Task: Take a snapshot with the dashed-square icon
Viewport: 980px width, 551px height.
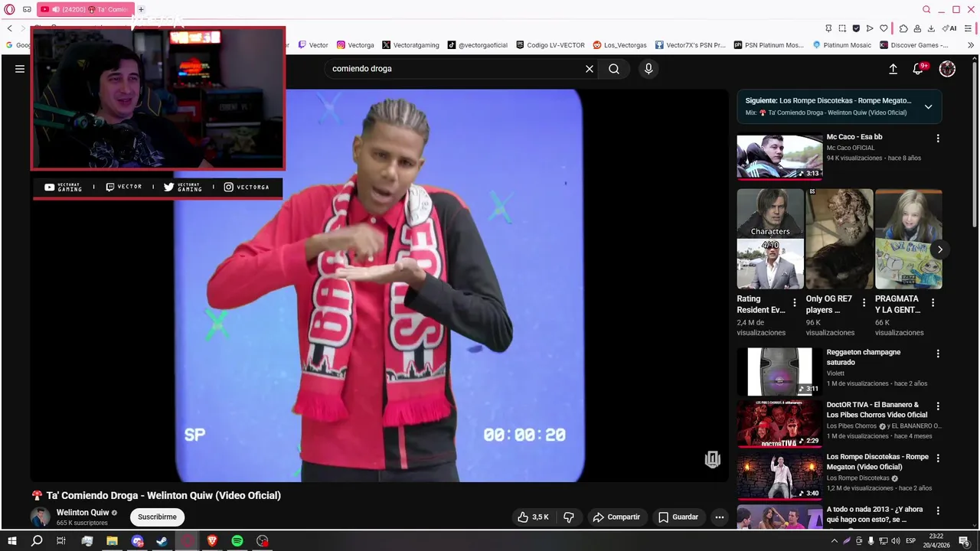Action: [x=842, y=28]
